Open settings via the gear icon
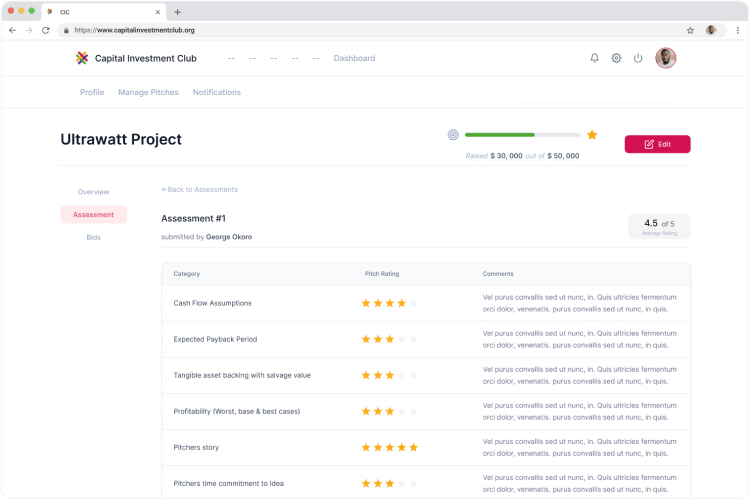Viewport: 749px width, 499px height. click(x=616, y=58)
